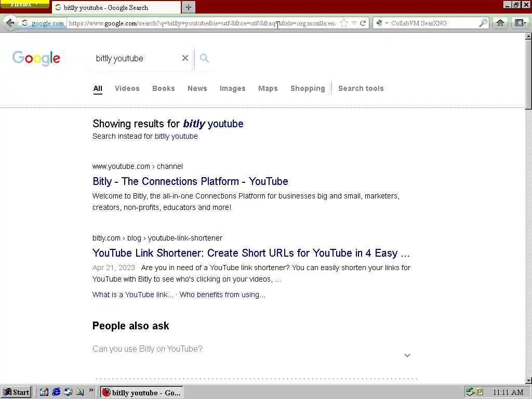This screenshot has height=399, width=532.
Task: Click the magnifier quick launch icon
Action: [x=79, y=392]
